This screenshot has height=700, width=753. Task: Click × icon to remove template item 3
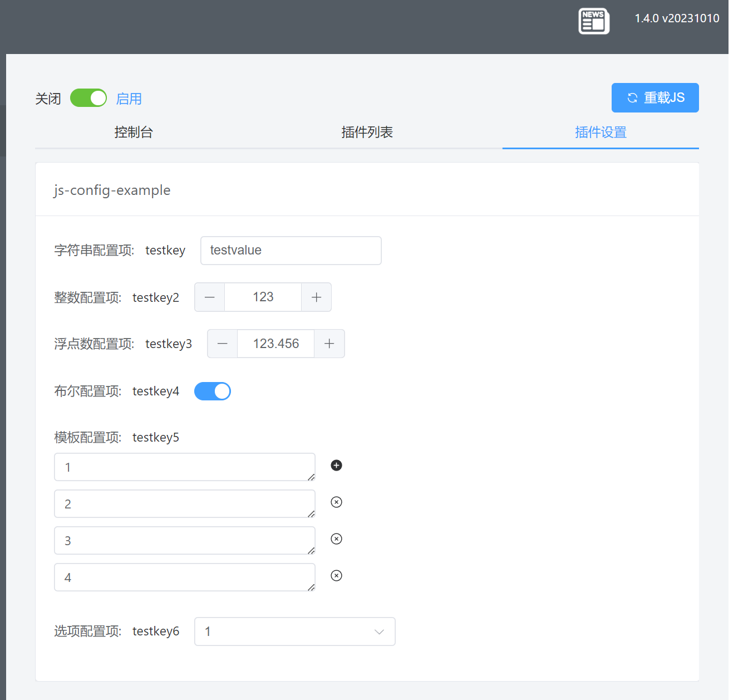click(336, 539)
